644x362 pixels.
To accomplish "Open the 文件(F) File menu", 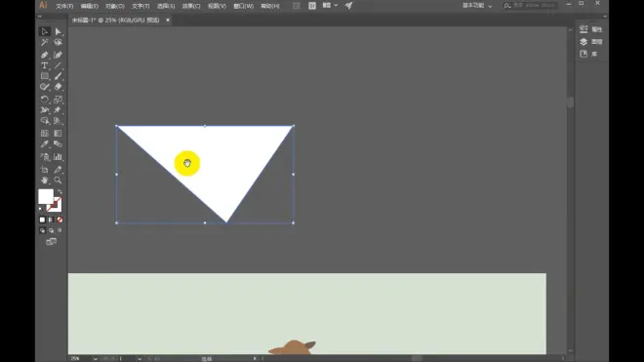I will 64,6.
